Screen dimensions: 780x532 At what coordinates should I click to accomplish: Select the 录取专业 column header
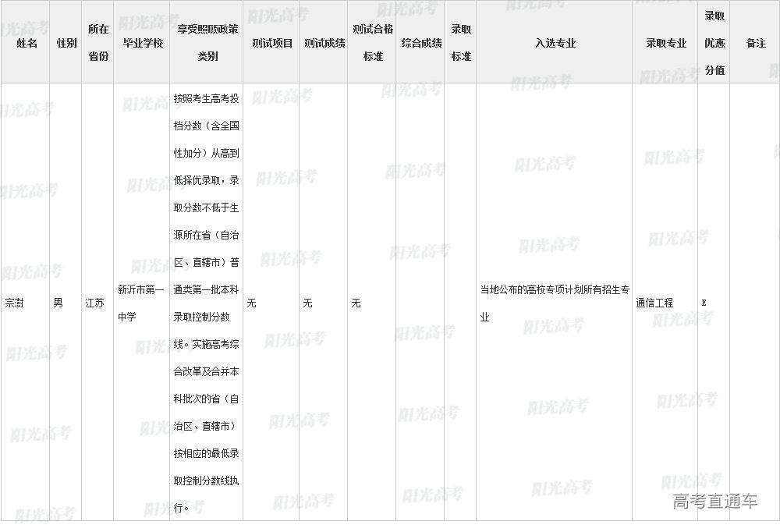coord(665,43)
